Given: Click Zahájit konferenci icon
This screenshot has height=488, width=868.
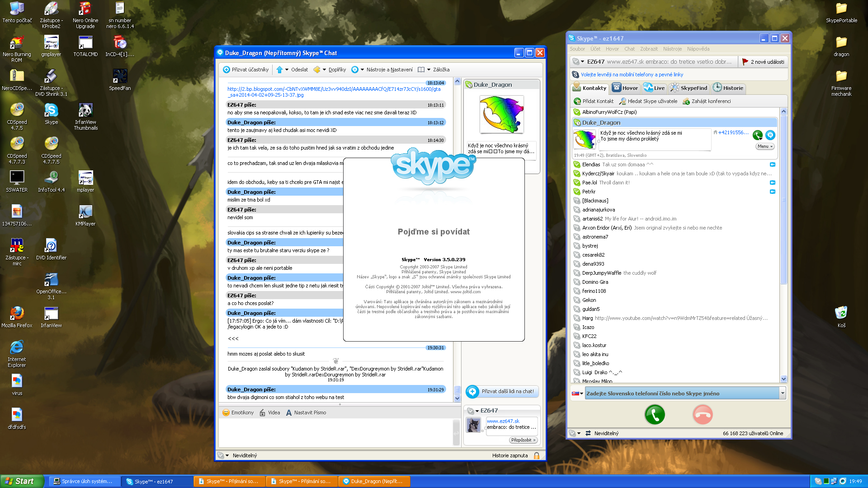Looking at the screenshot, I should click(686, 101).
